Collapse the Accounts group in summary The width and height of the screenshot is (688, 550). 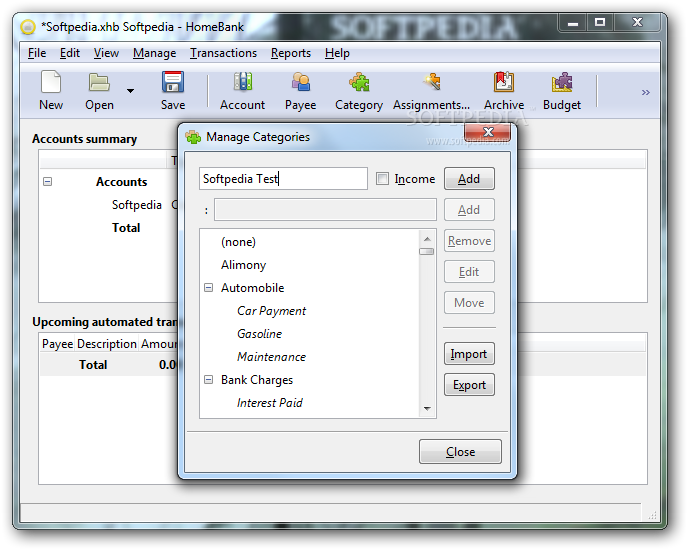coord(47,181)
